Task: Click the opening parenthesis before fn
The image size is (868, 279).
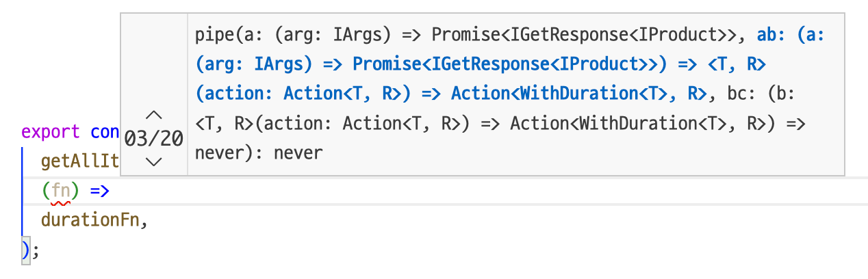Action: click(46, 191)
